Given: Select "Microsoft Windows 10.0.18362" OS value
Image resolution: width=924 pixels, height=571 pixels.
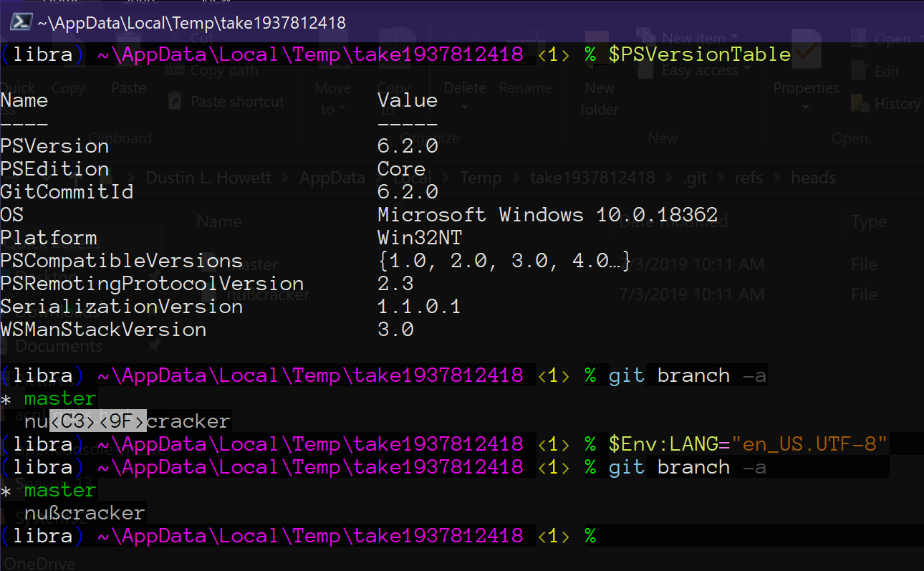Looking at the screenshot, I should pyautogui.click(x=548, y=215).
